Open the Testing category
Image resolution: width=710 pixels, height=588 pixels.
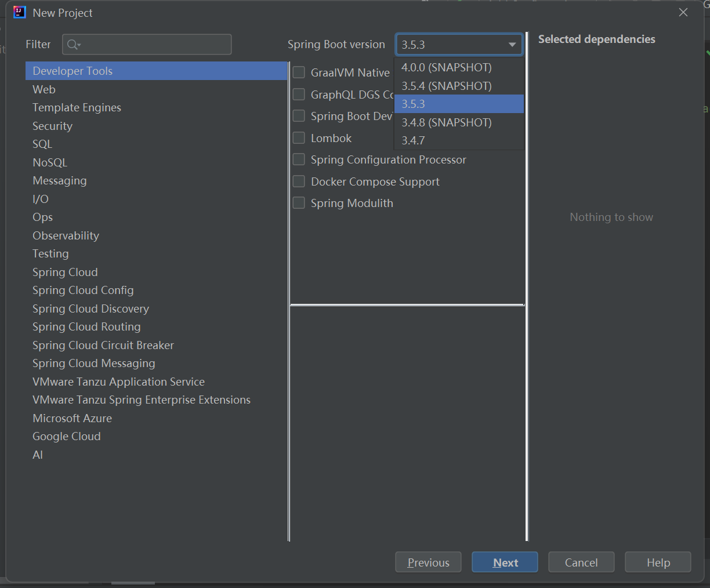click(x=156, y=253)
